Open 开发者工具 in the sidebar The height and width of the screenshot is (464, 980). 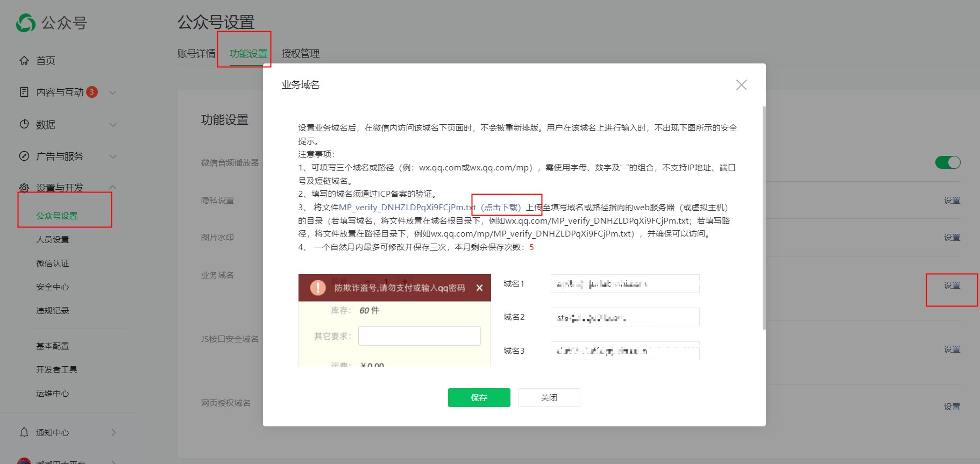(x=57, y=369)
